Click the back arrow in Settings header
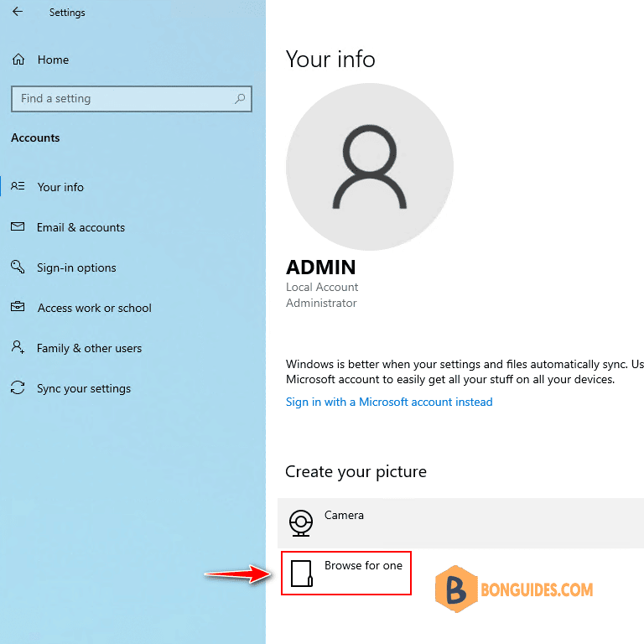 pyautogui.click(x=18, y=12)
